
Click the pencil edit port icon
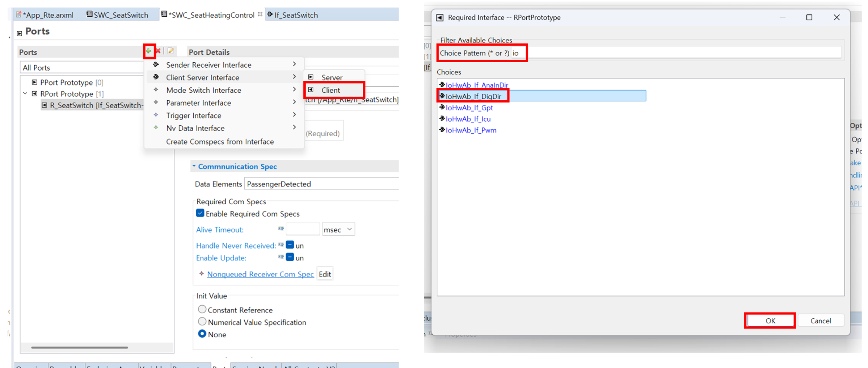tap(170, 51)
